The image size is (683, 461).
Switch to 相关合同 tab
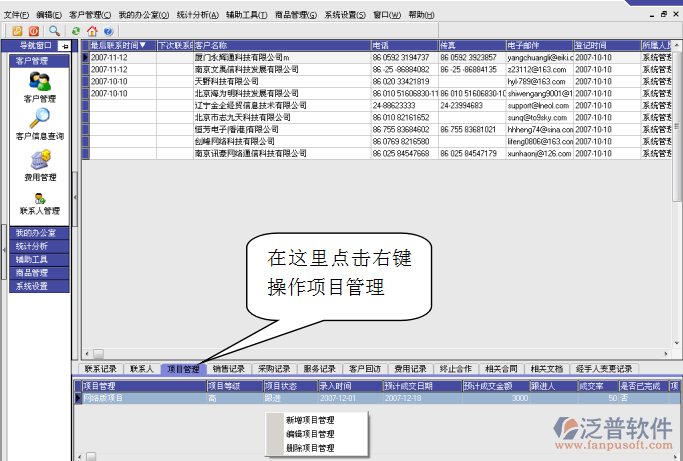pos(501,369)
